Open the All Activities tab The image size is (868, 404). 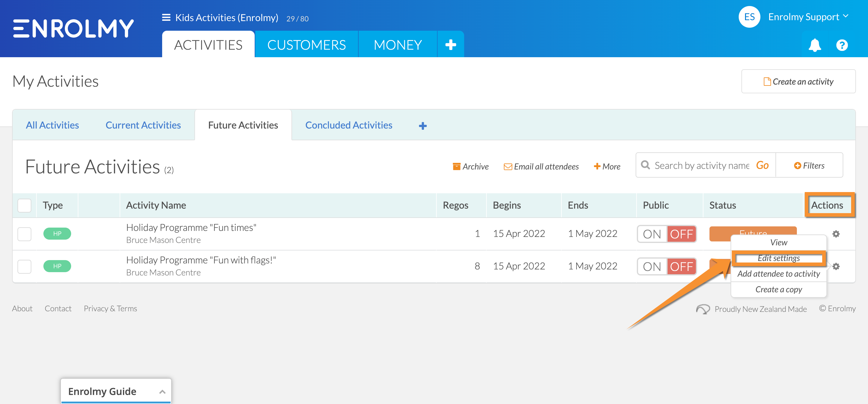click(x=52, y=125)
